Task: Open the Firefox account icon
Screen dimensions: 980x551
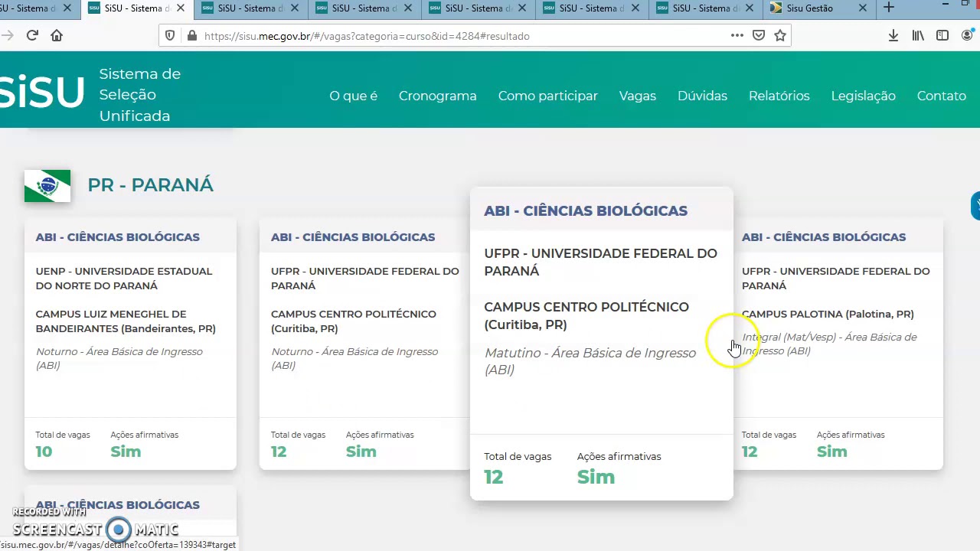Action: pos(968,35)
